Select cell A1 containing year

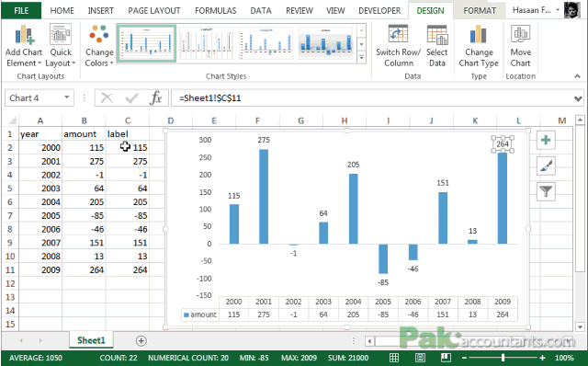click(40, 134)
